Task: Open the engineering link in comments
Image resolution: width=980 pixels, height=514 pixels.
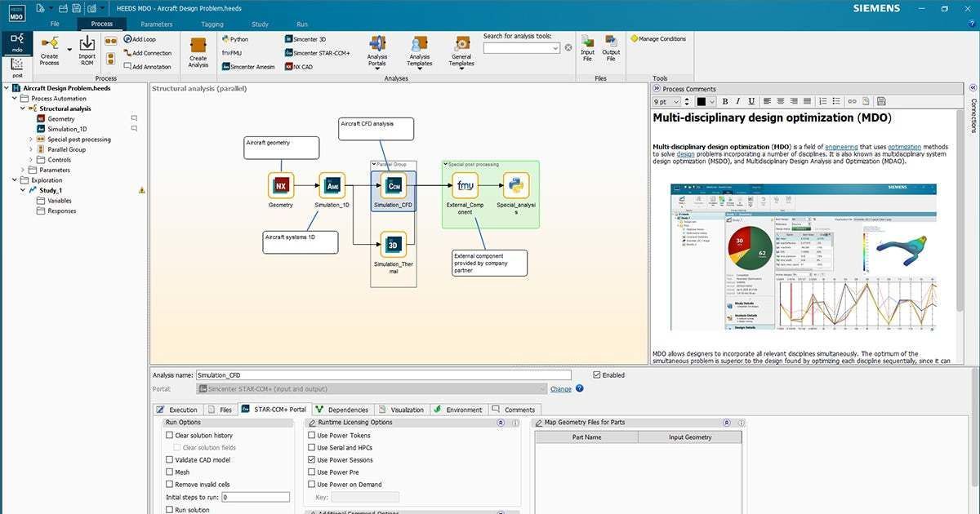Action: [841, 146]
